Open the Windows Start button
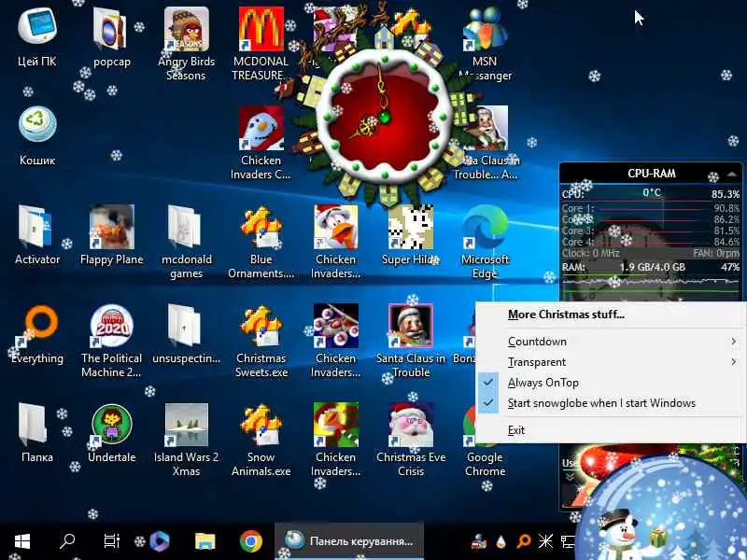Image resolution: width=747 pixels, height=560 pixels. [x=22, y=541]
